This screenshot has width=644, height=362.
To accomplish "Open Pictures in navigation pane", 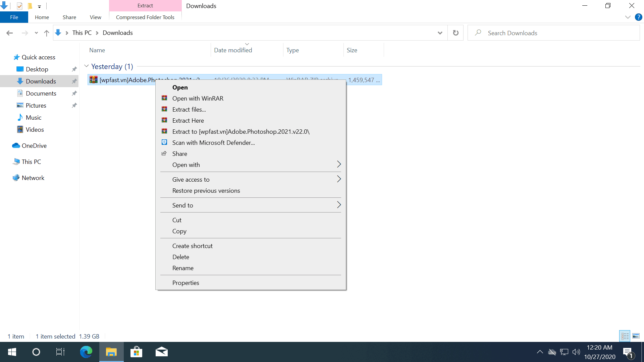I will pos(36,106).
